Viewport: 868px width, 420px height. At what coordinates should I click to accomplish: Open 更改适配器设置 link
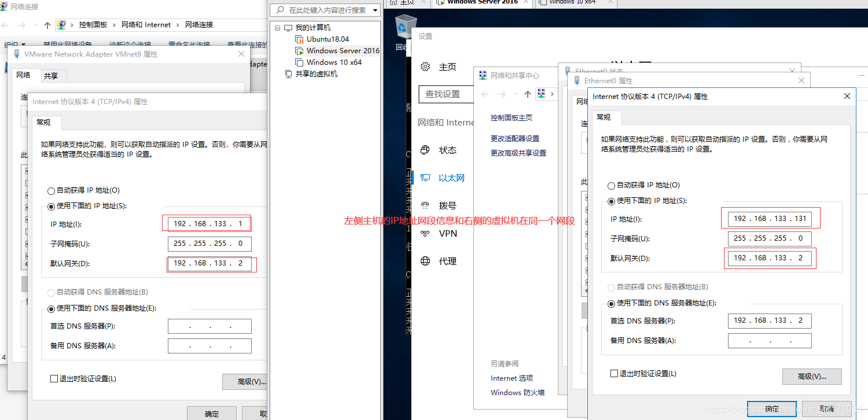pyautogui.click(x=515, y=138)
